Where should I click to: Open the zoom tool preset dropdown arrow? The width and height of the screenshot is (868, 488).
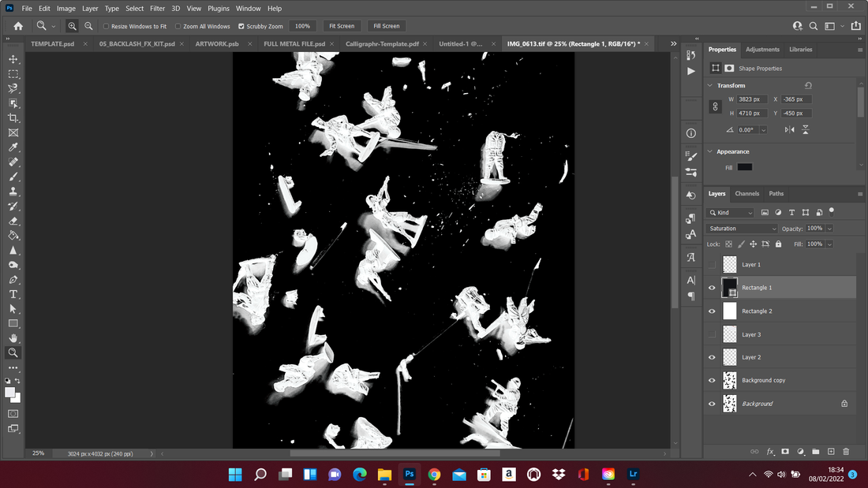pos(54,26)
